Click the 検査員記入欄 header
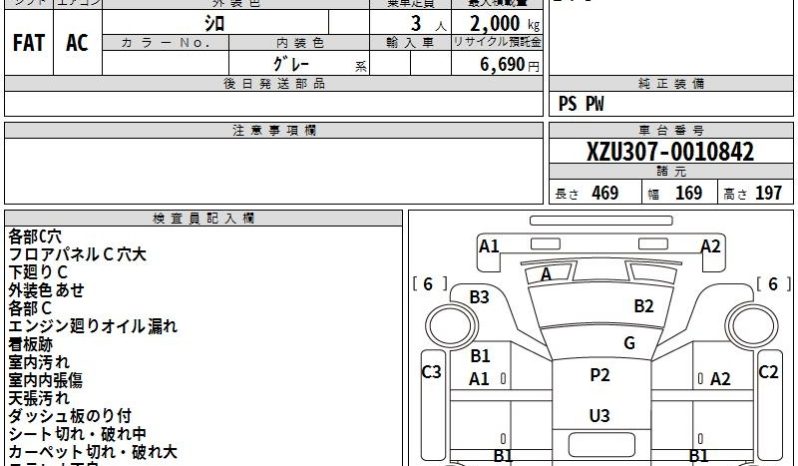798x466 pixels. click(204, 218)
